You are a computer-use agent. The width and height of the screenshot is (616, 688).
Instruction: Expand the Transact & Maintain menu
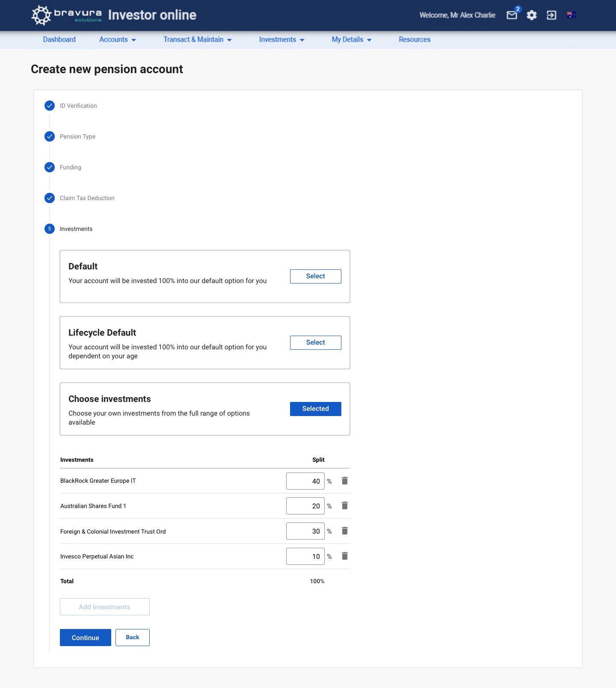click(198, 39)
